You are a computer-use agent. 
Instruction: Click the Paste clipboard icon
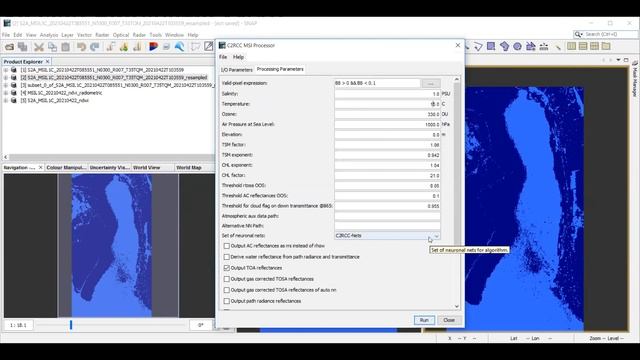pos(66,47)
